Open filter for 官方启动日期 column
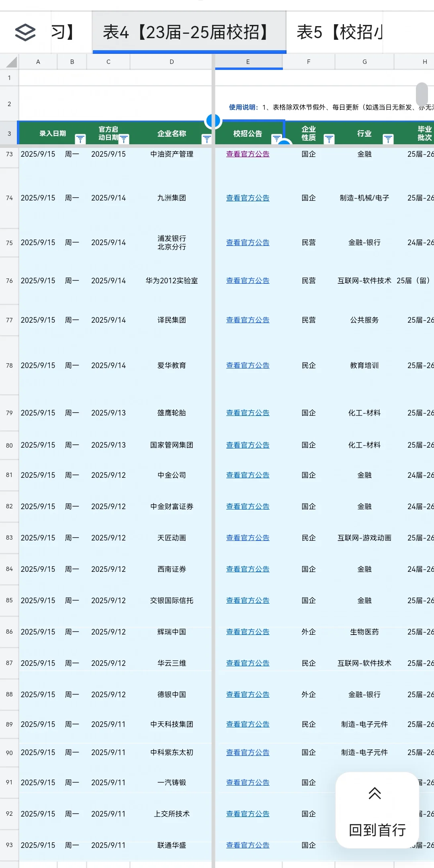The height and width of the screenshot is (868, 434). [x=124, y=139]
